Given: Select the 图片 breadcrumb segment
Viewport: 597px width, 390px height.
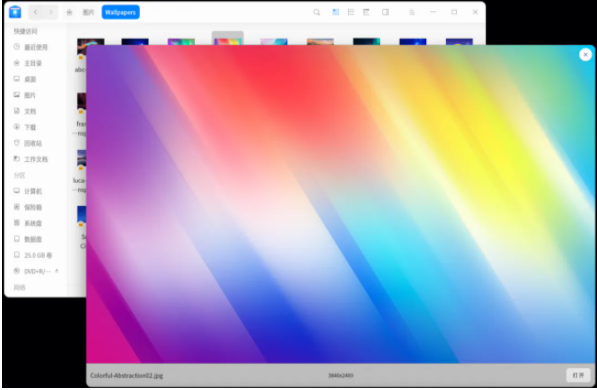Looking at the screenshot, I should [88, 12].
